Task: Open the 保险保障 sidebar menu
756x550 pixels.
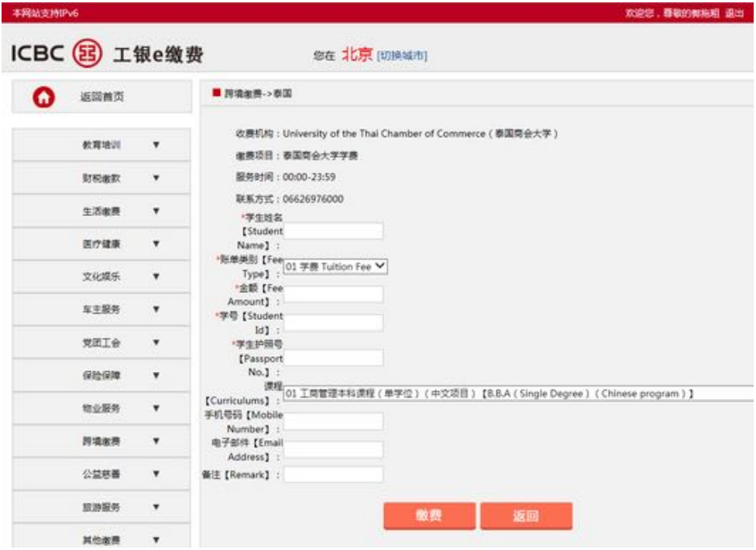Action: [x=101, y=375]
